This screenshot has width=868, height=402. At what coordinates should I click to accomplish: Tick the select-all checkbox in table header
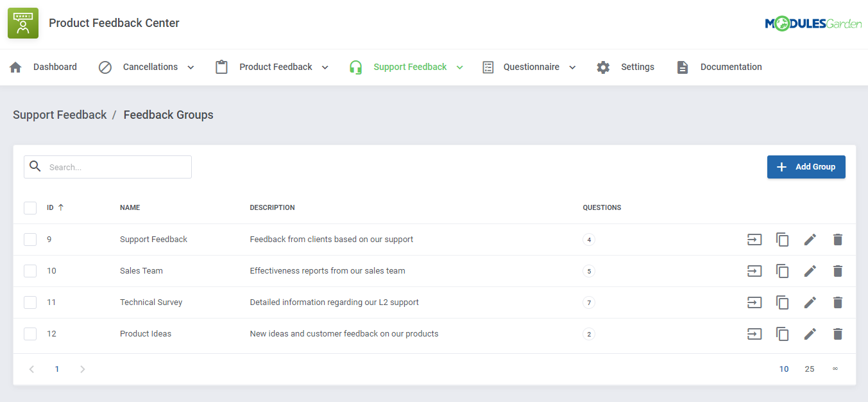30,207
